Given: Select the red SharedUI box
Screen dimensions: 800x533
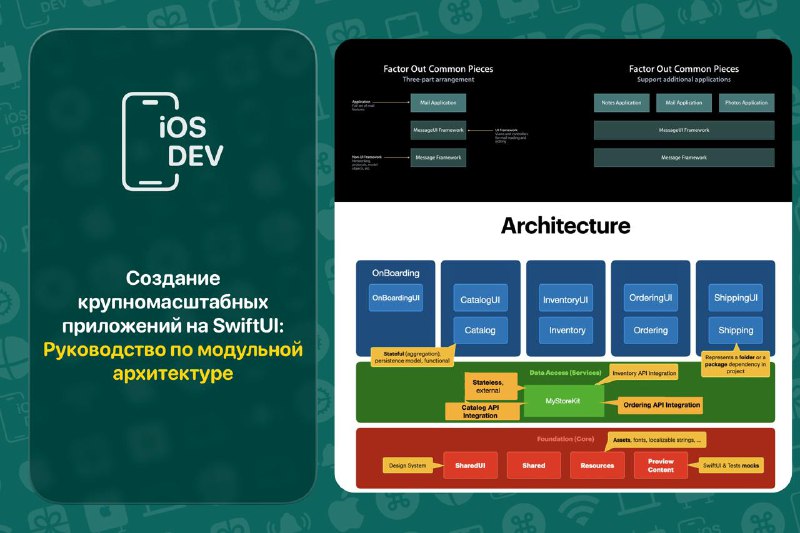Looking at the screenshot, I should click(x=470, y=466).
